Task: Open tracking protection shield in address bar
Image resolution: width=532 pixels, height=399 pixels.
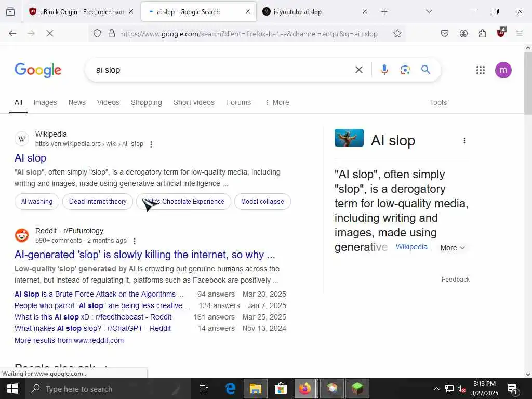Action: pyautogui.click(x=97, y=34)
